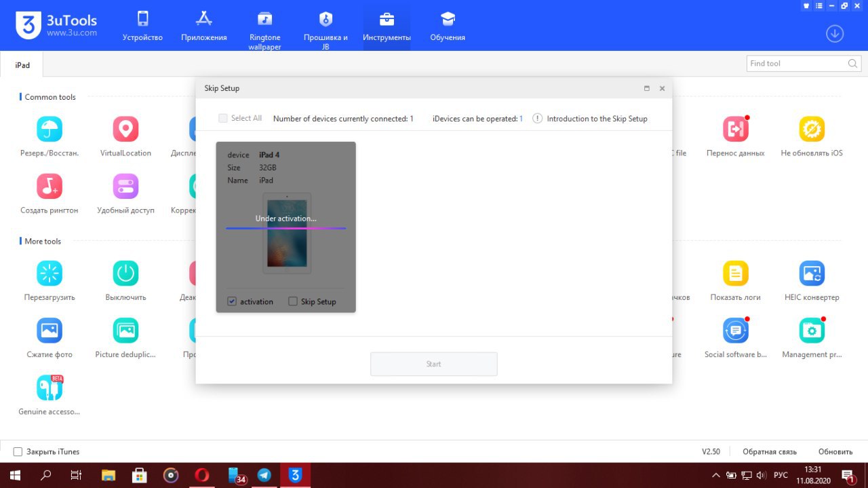The width and height of the screenshot is (868, 488).
Task: Open the Windows notification center
Action: (x=848, y=475)
